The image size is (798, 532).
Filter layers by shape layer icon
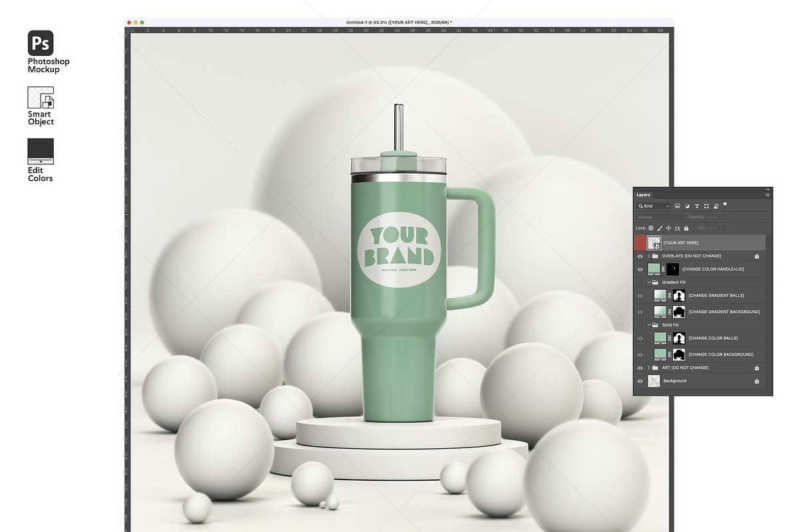[706, 206]
